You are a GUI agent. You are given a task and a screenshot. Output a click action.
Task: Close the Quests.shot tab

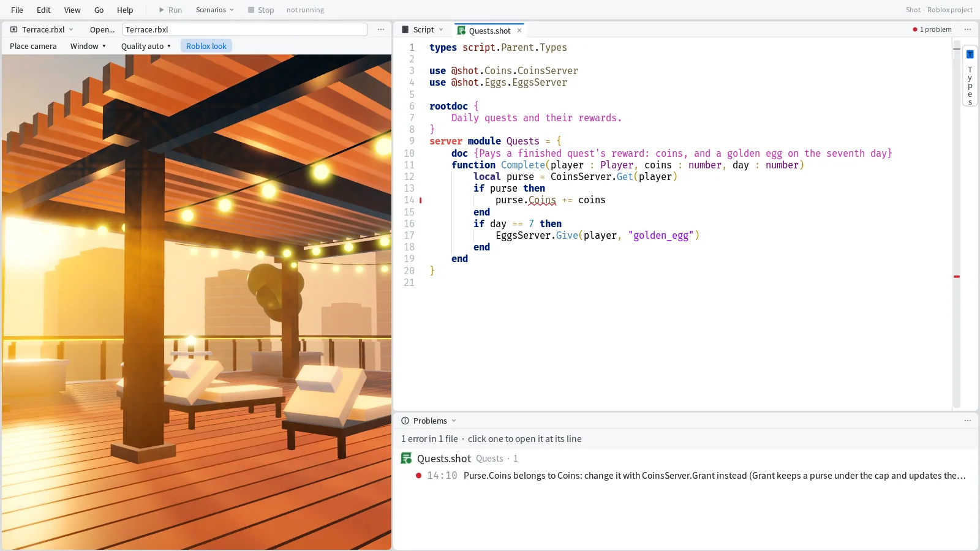coord(519,31)
